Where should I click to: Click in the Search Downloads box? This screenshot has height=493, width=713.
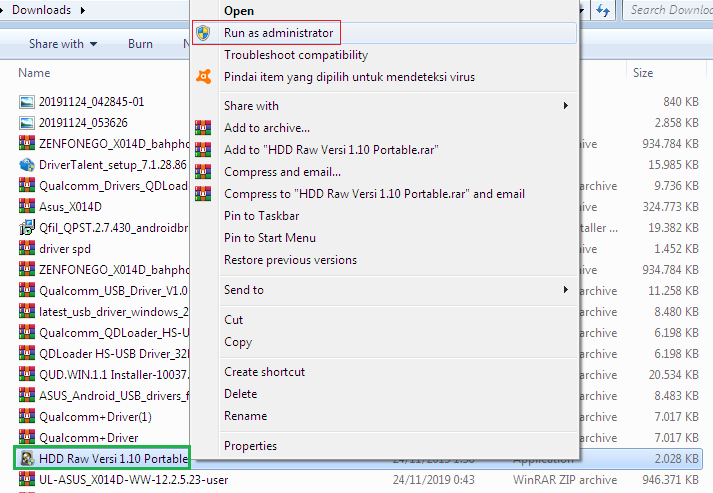point(669,10)
